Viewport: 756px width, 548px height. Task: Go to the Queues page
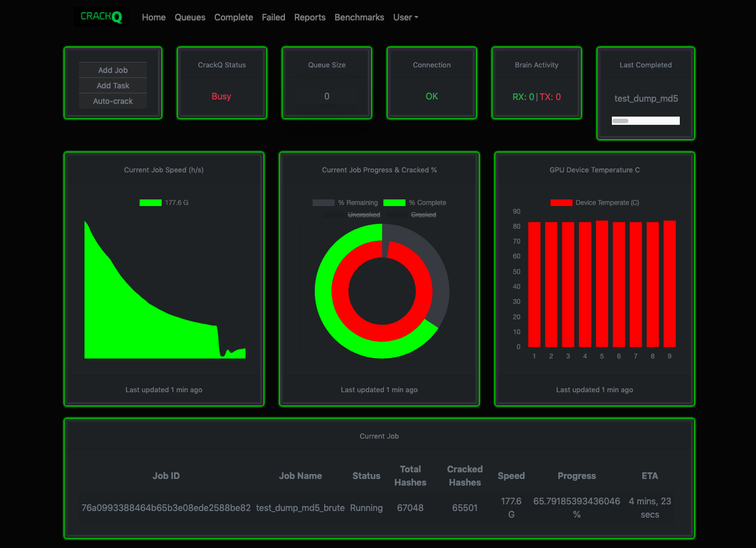pos(190,17)
